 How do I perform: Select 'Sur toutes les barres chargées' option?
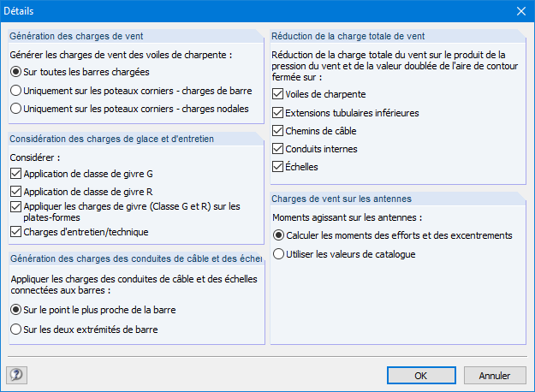15,72
